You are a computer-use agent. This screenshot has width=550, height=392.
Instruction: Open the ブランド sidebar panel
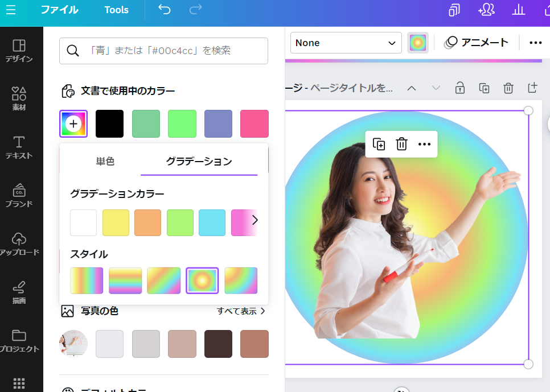tap(19, 196)
